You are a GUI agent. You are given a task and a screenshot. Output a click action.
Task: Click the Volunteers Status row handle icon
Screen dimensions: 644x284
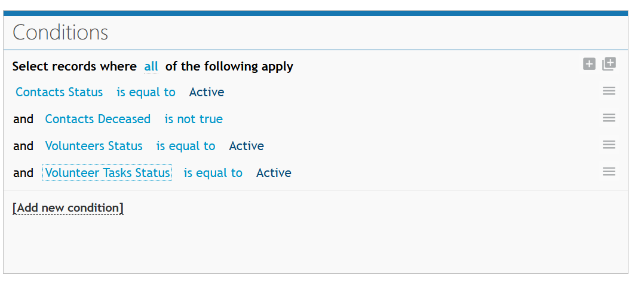pos(609,145)
